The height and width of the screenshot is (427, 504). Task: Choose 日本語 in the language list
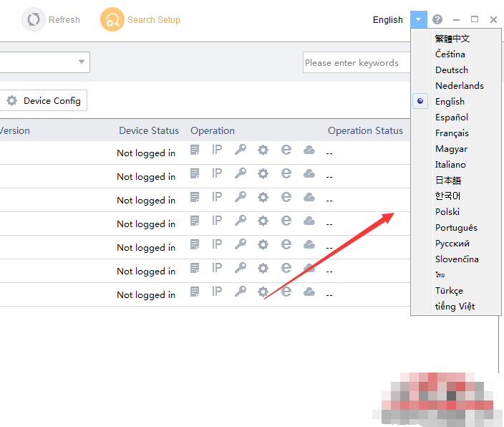pos(448,181)
